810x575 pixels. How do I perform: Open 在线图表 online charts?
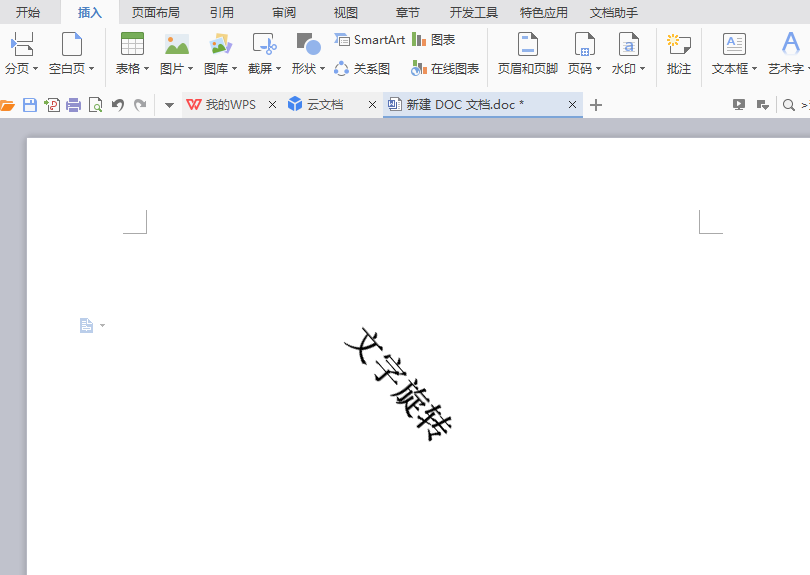pos(445,68)
